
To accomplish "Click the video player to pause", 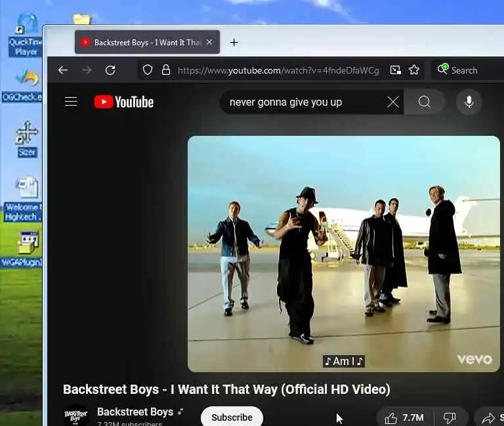I will click(344, 253).
